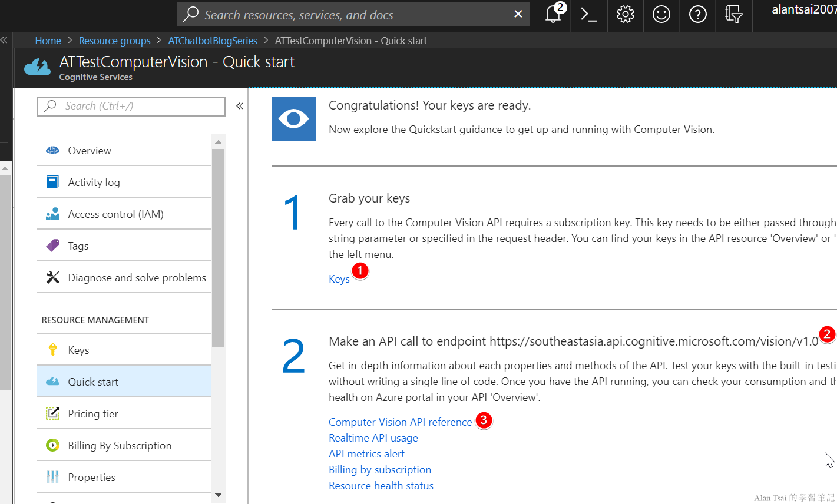The image size is (837, 504).
Task: Click the Overview brain icon
Action: [52, 150]
